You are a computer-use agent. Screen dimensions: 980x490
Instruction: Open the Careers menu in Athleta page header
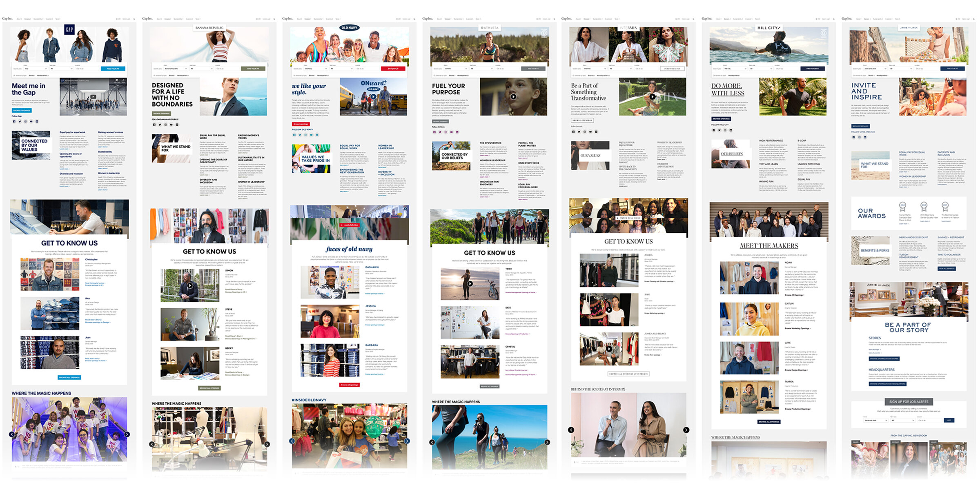(448, 19)
